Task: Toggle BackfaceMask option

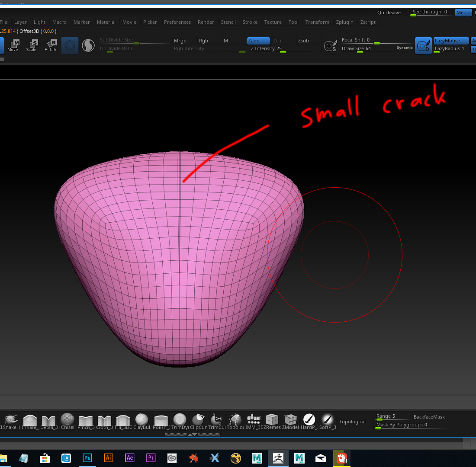Action: coord(429,417)
